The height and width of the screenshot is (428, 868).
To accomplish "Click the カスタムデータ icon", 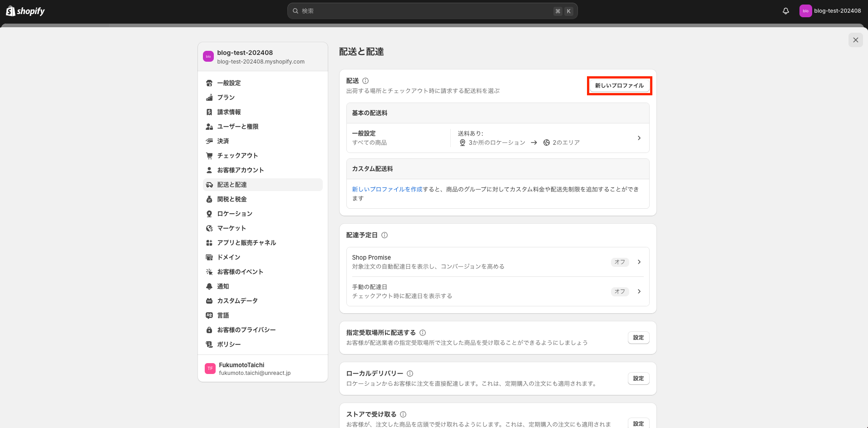I will 209,301.
